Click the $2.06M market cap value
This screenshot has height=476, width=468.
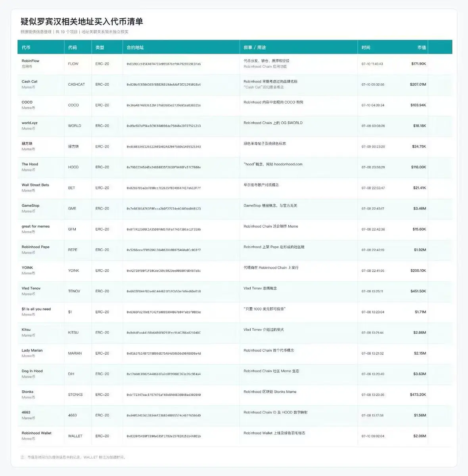[420, 436]
